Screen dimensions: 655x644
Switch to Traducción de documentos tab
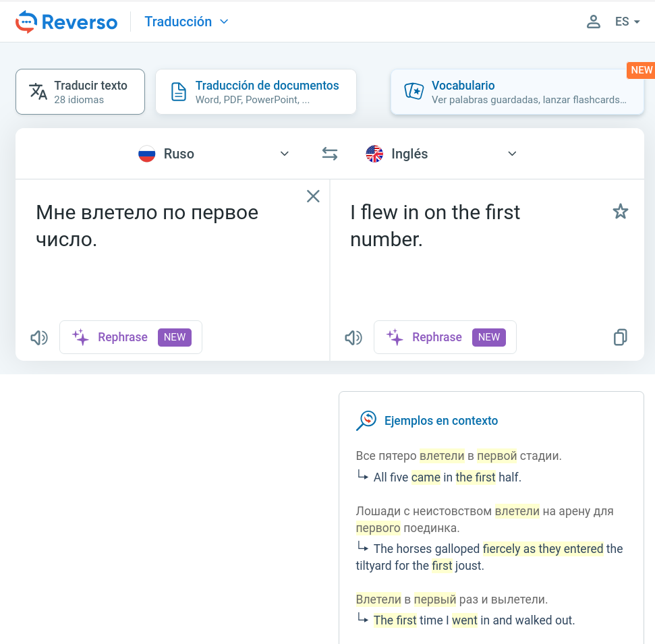coord(256,92)
